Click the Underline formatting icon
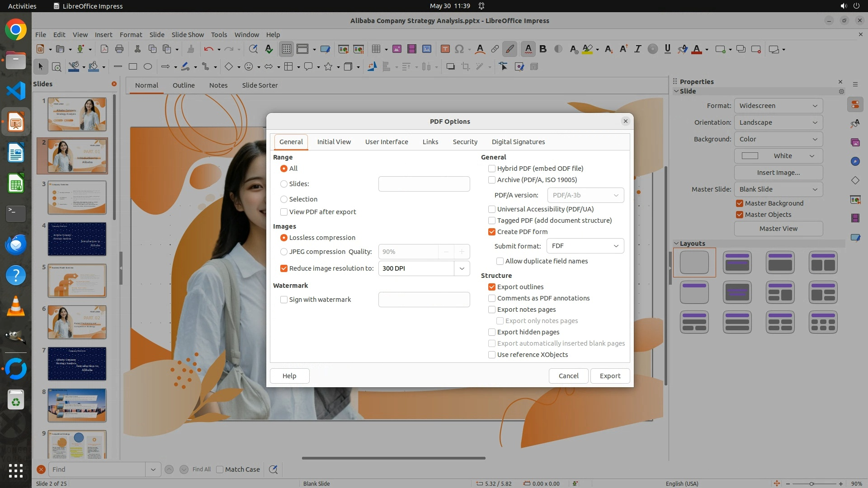868x488 pixels. click(x=667, y=49)
